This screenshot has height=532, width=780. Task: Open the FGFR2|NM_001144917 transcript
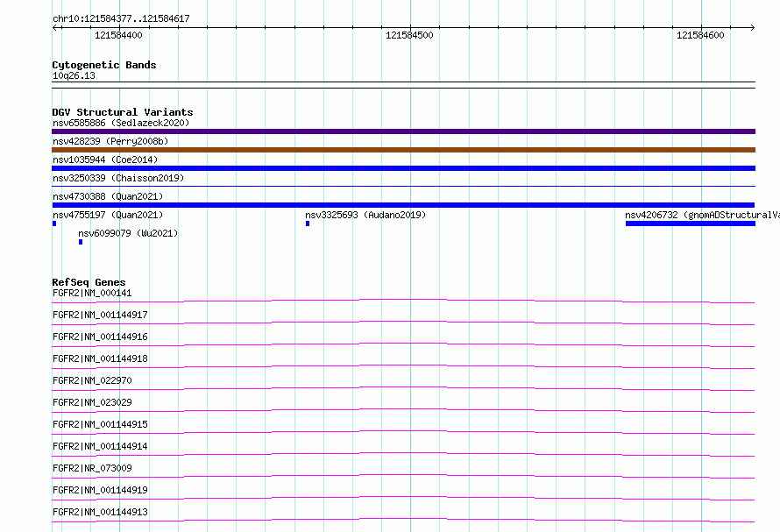(100, 315)
